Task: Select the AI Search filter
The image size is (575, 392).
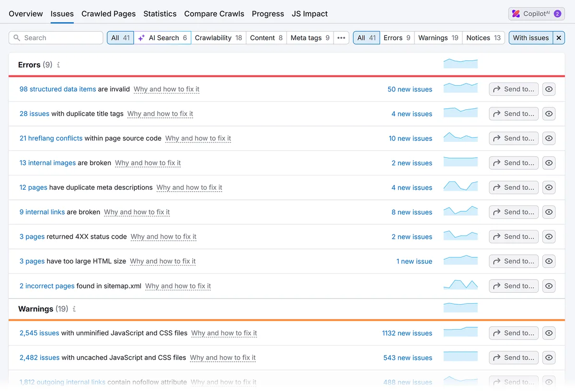Action: pos(162,38)
